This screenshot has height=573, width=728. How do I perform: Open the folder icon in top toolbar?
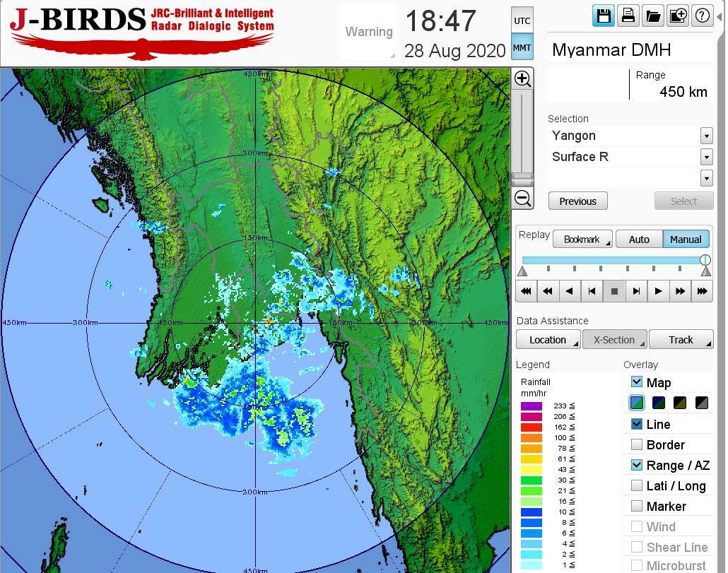653,16
